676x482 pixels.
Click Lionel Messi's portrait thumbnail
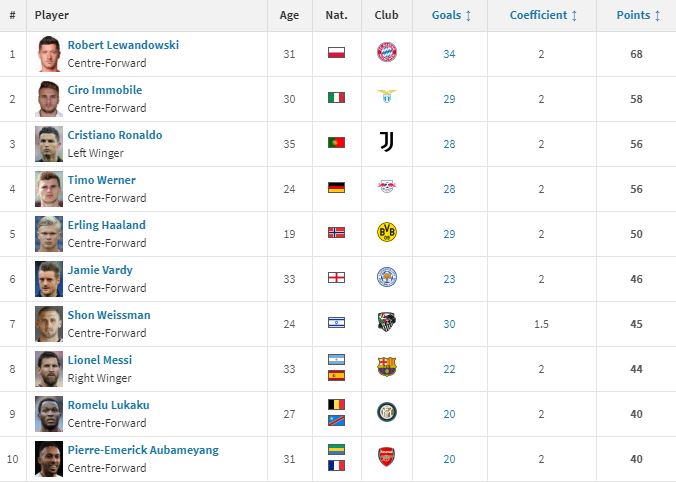click(49, 369)
